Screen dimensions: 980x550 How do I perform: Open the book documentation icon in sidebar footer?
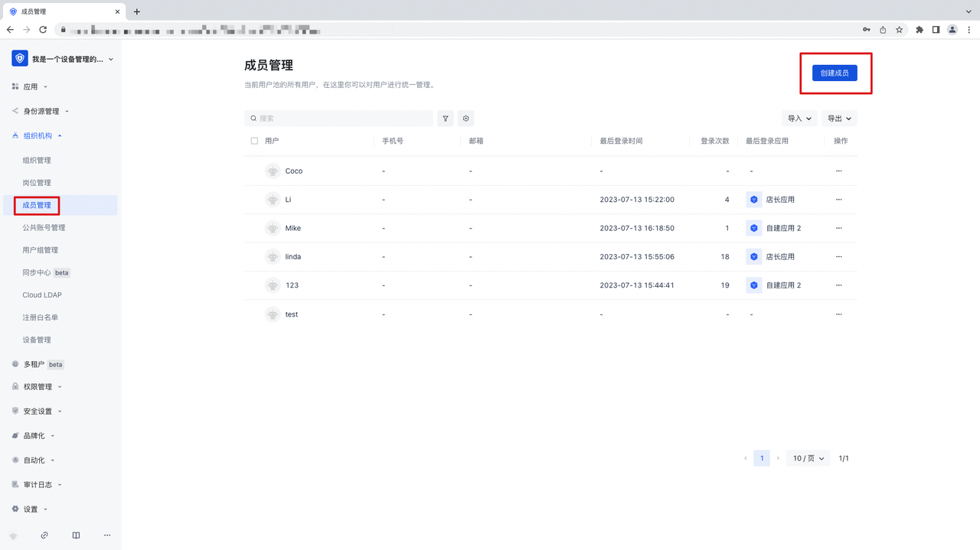pos(76,535)
